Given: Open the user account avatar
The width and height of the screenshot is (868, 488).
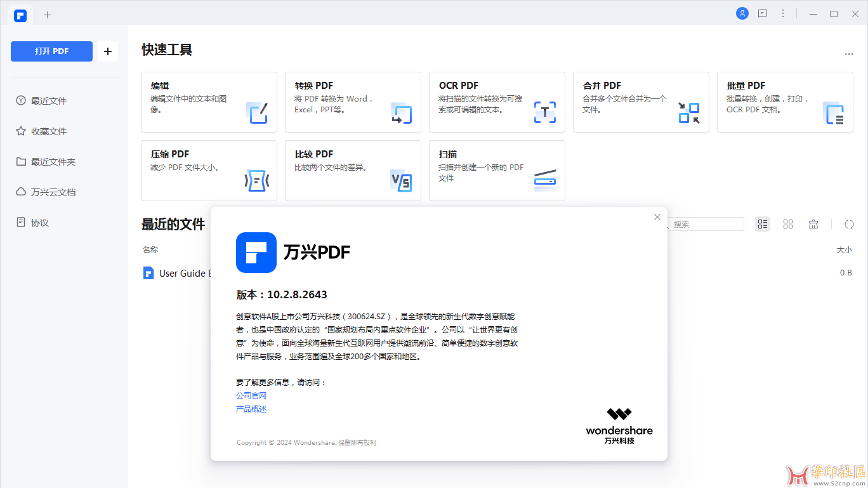Looking at the screenshot, I should coord(742,13).
